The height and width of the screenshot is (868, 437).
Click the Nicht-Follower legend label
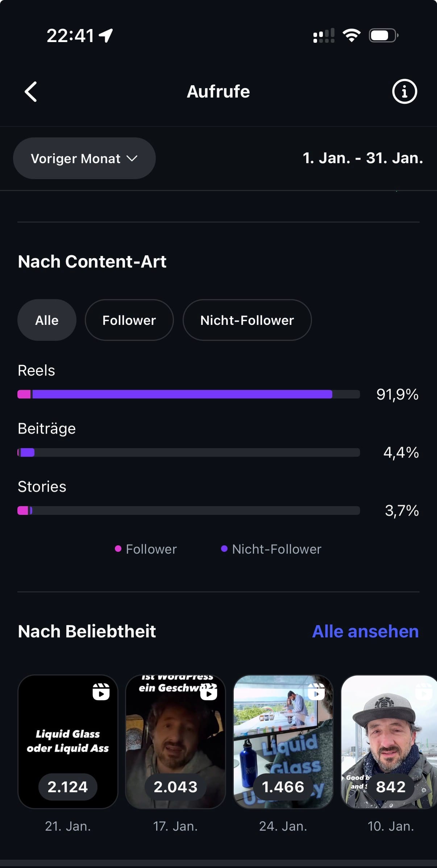coord(276,549)
